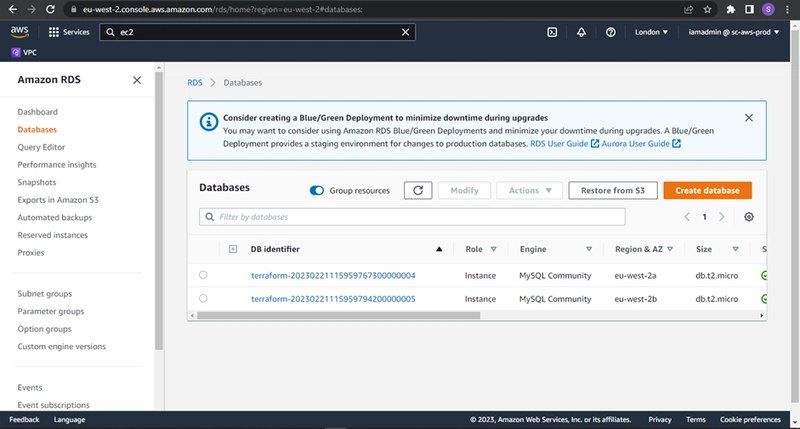Click the Restore from S3 button
The image size is (800, 429).
click(613, 190)
